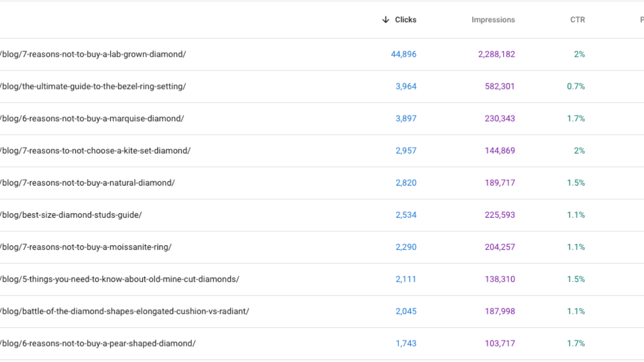Click the descending sort arrow next to Clicks
Viewport: 644px width, 362px height.
point(386,20)
